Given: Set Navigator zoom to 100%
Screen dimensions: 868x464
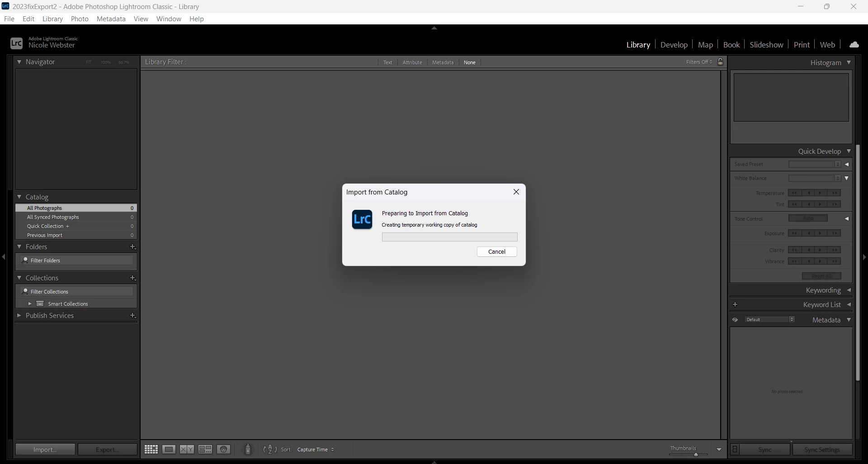Looking at the screenshot, I should pyautogui.click(x=106, y=62).
